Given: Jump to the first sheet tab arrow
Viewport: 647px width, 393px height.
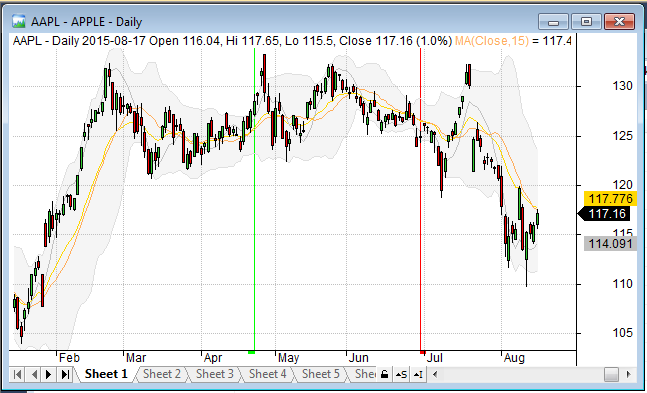Looking at the screenshot, I should (17, 374).
